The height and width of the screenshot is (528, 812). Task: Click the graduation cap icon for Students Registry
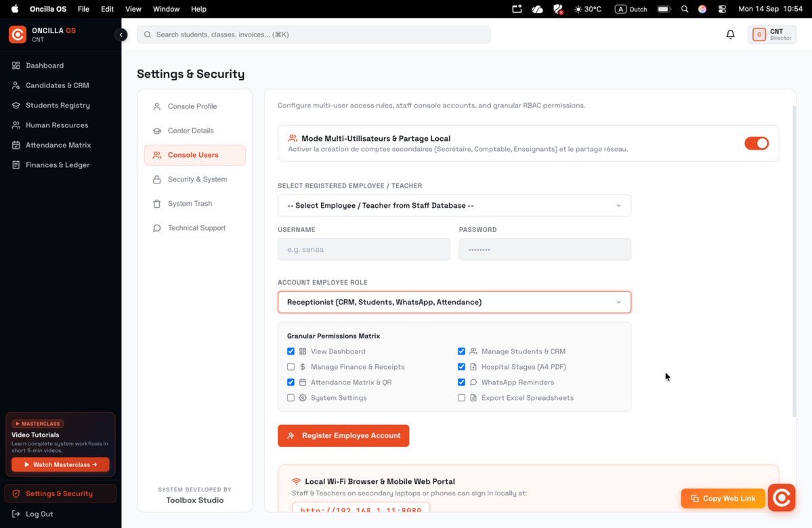tap(16, 105)
